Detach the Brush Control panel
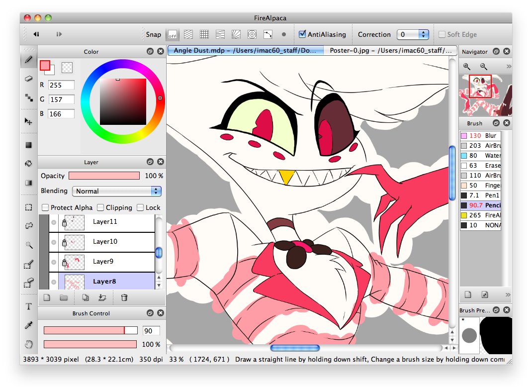532x392 pixels. point(150,313)
